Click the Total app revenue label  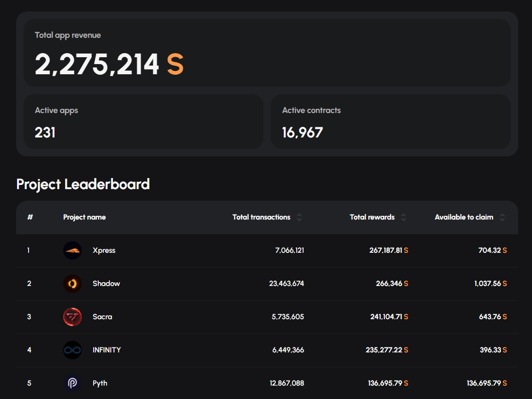[68, 35]
